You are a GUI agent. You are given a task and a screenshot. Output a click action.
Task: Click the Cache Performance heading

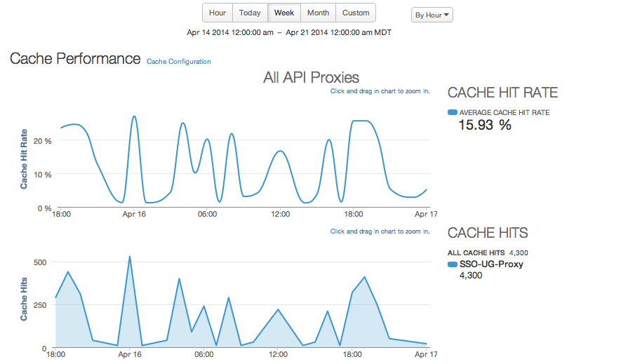[75, 59]
